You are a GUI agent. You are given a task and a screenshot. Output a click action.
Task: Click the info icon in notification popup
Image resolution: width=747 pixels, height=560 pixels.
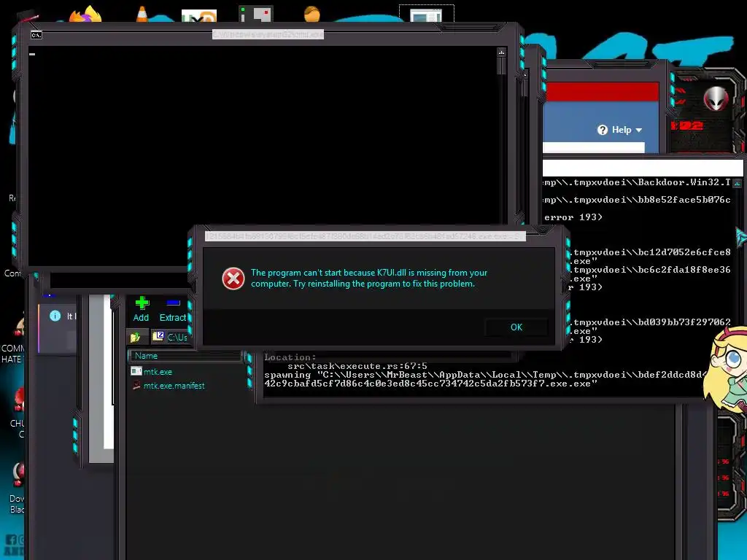pyautogui.click(x=55, y=316)
